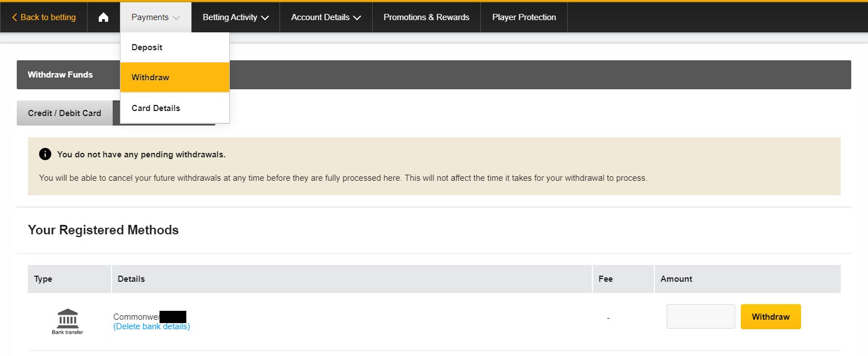
Task: Click the back chevron beside Back to betting
Action: (x=15, y=17)
